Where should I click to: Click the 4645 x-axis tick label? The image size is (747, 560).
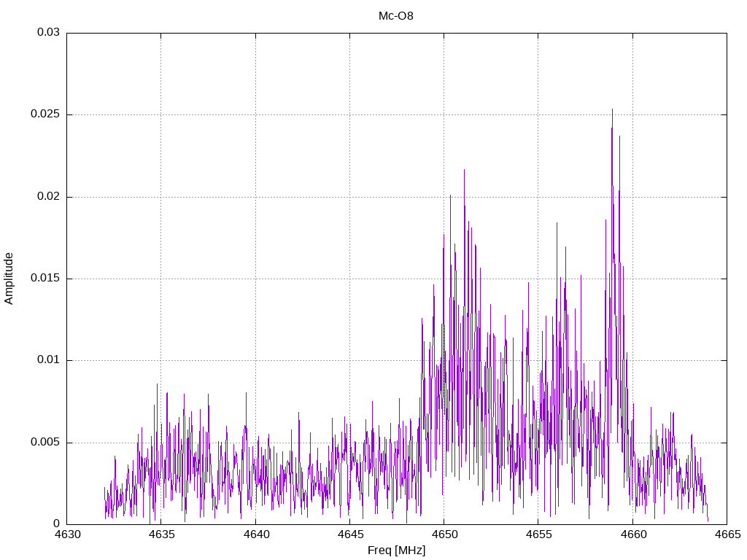(x=349, y=534)
